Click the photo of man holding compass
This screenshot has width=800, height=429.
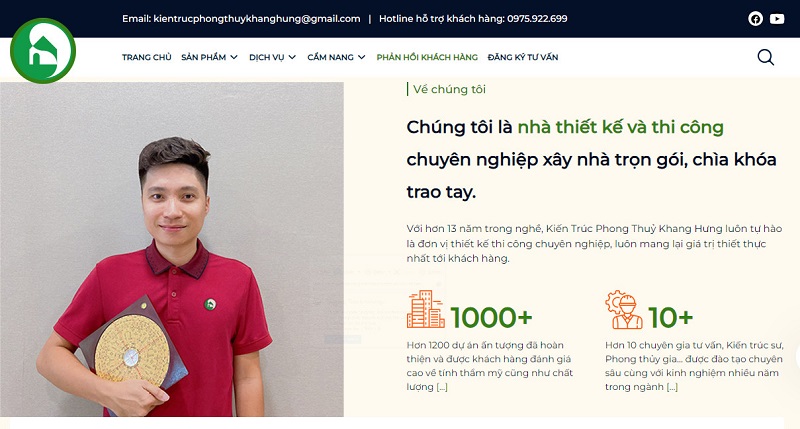coord(172,249)
